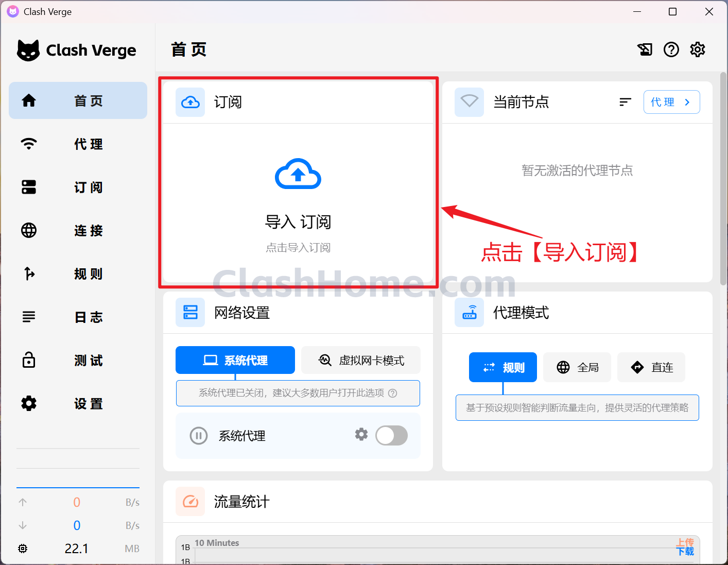Image resolution: width=728 pixels, height=565 pixels.
Task: Open the 代理 button with chevron
Action: (x=671, y=102)
